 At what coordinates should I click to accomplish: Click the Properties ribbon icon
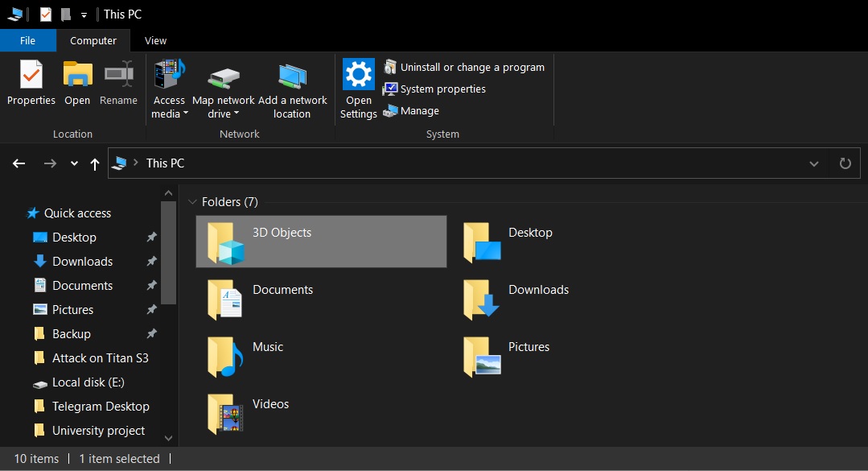(x=31, y=76)
